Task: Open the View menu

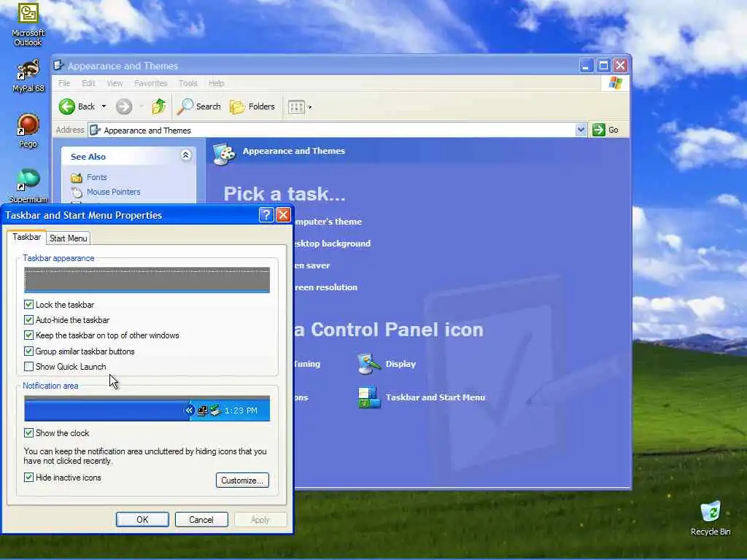Action: (115, 83)
